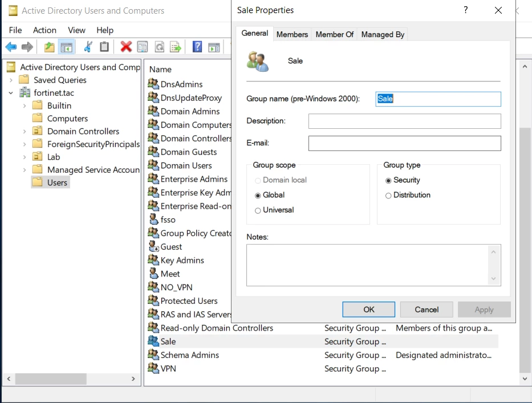
Task: Select the Sale group icon in list
Action: coord(153,341)
